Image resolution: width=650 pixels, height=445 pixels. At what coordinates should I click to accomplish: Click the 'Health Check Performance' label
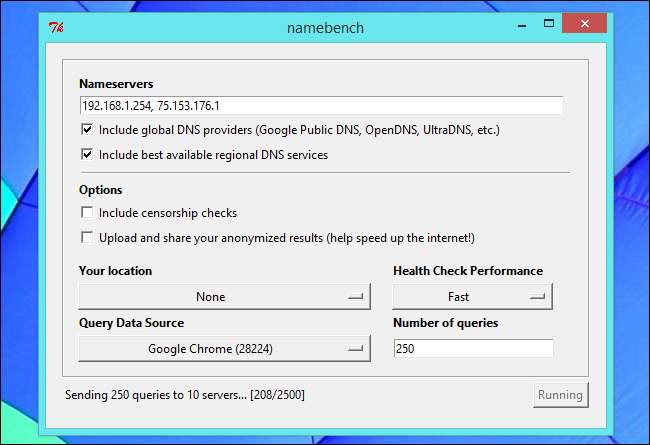[x=468, y=271]
